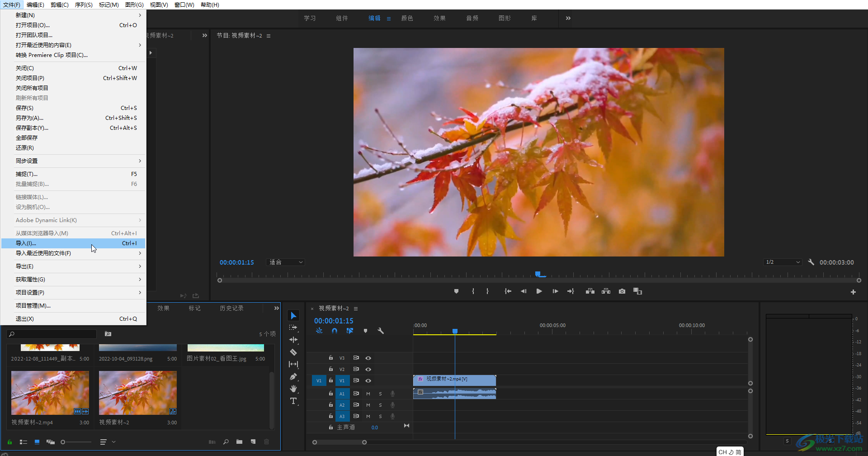Open the program monitor button editor plus

tap(853, 292)
